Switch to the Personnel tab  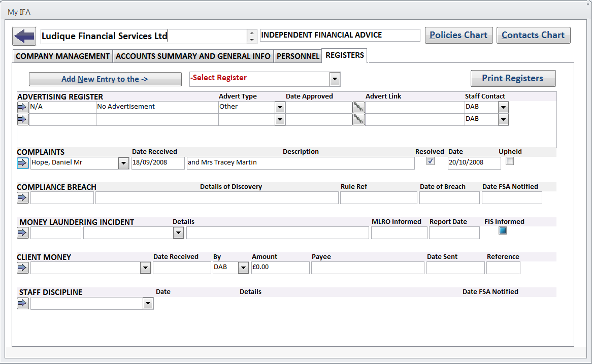pyautogui.click(x=298, y=56)
